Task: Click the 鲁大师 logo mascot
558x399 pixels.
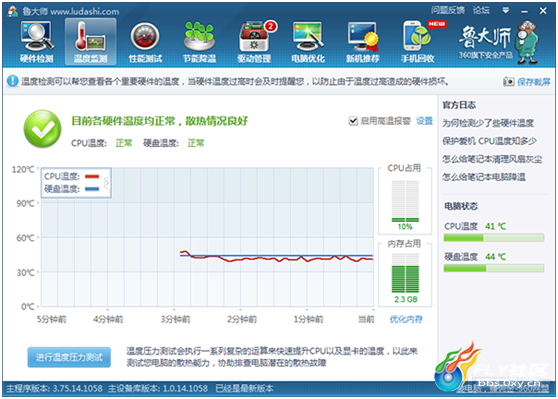Action: click(x=528, y=42)
